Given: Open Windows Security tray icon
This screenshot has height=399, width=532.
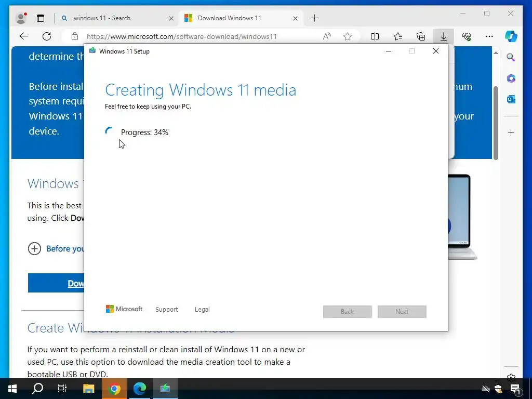Looking at the screenshot, I should click(498, 389).
